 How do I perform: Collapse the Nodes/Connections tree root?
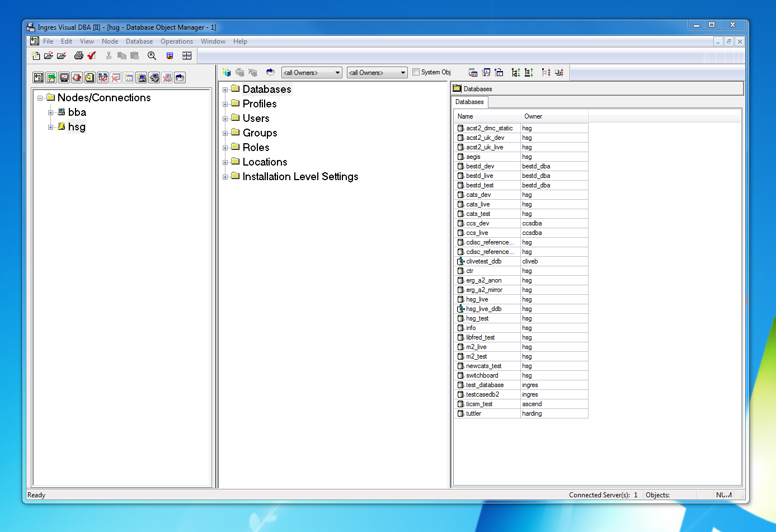tap(40, 98)
